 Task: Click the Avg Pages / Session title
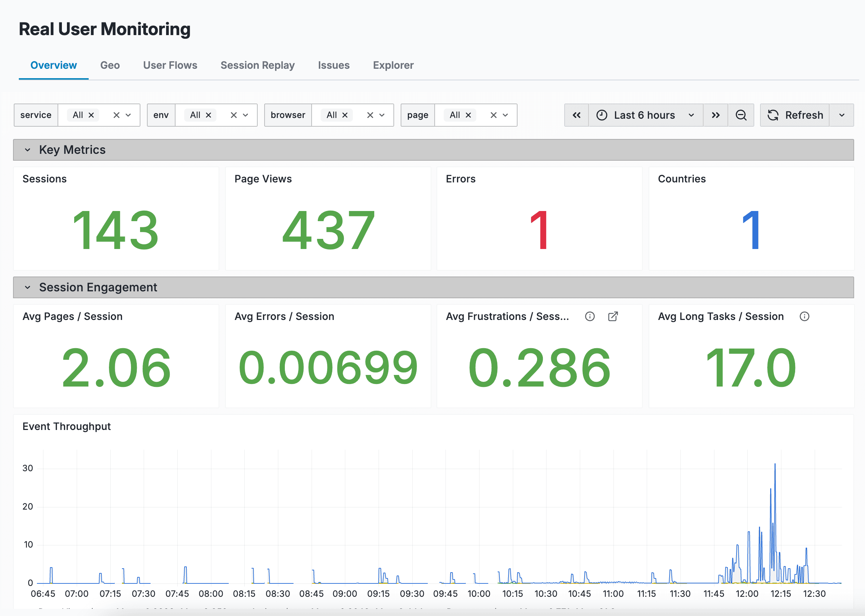[72, 316]
